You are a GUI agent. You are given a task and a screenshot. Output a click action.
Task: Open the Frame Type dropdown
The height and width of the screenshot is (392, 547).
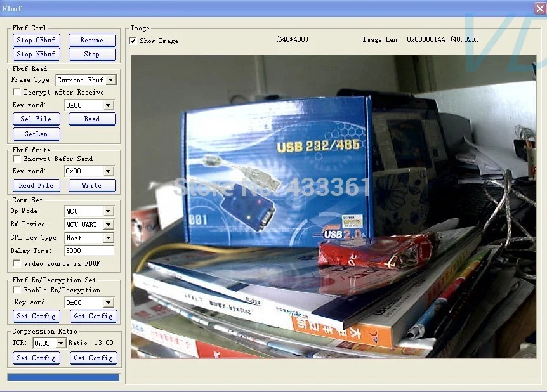(x=109, y=79)
